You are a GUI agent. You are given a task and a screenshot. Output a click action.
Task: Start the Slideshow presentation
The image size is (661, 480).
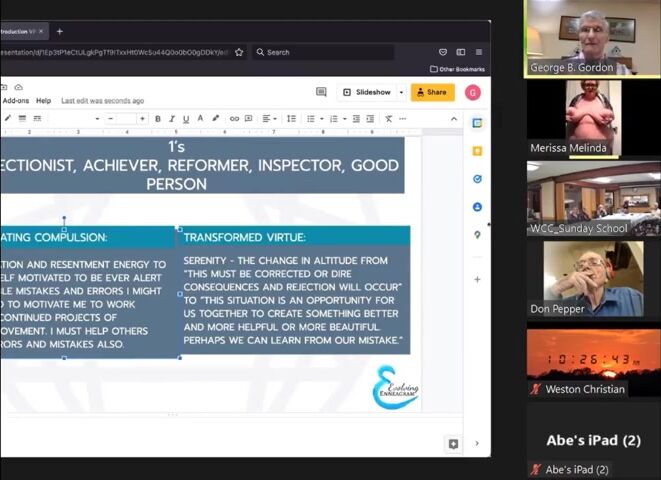[367, 92]
